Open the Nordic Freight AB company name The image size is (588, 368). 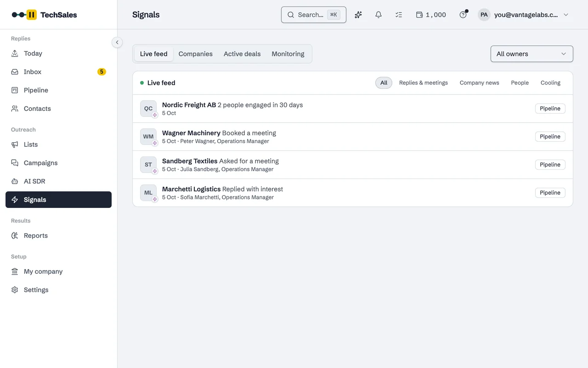189,105
